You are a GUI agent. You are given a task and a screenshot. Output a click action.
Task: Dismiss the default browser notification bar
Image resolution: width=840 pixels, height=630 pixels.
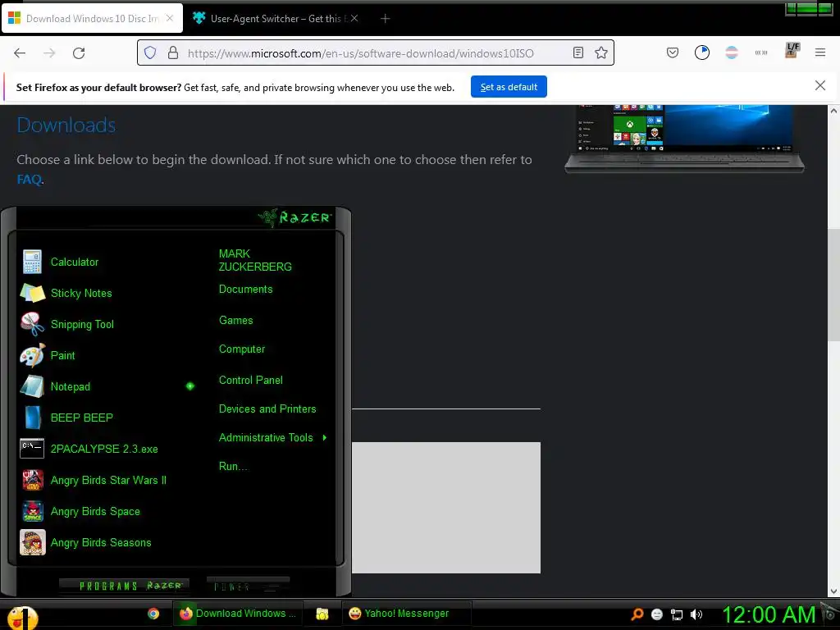819,85
